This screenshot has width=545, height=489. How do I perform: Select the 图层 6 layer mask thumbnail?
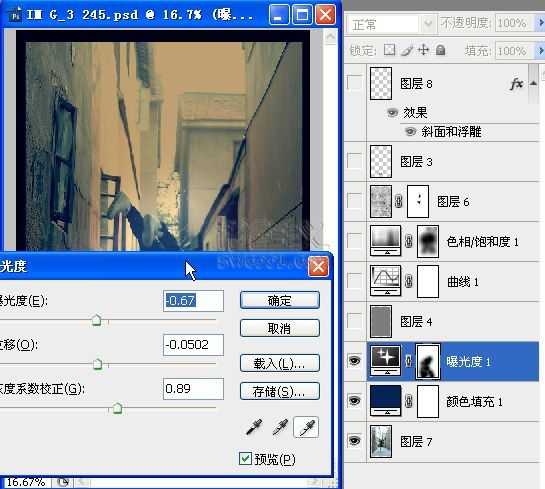tap(418, 201)
